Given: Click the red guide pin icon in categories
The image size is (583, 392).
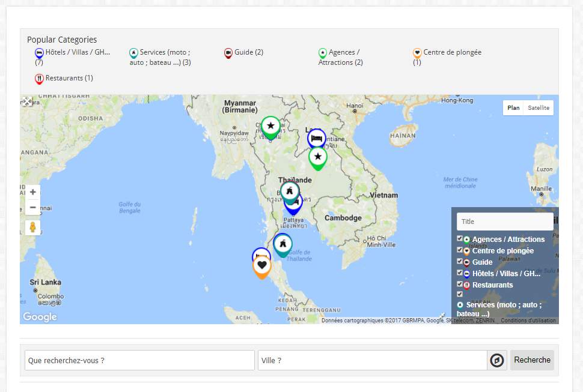Looking at the screenshot, I should (x=228, y=53).
